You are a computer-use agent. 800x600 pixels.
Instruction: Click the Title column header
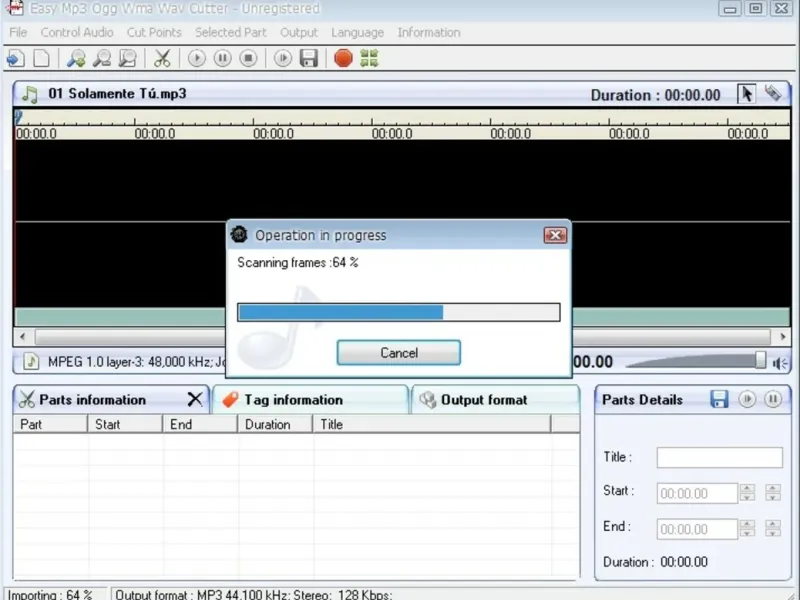[x=432, y=424]
